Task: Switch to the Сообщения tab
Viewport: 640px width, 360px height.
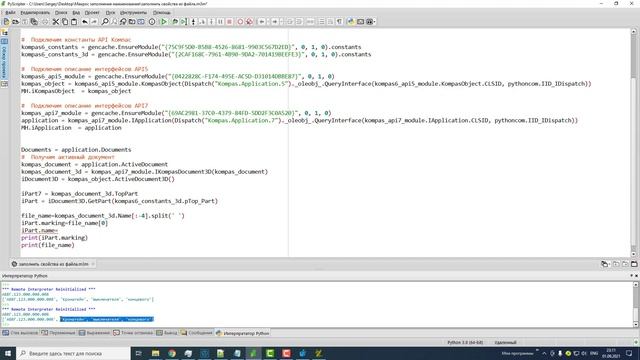Action: click(x=197, y=333)
